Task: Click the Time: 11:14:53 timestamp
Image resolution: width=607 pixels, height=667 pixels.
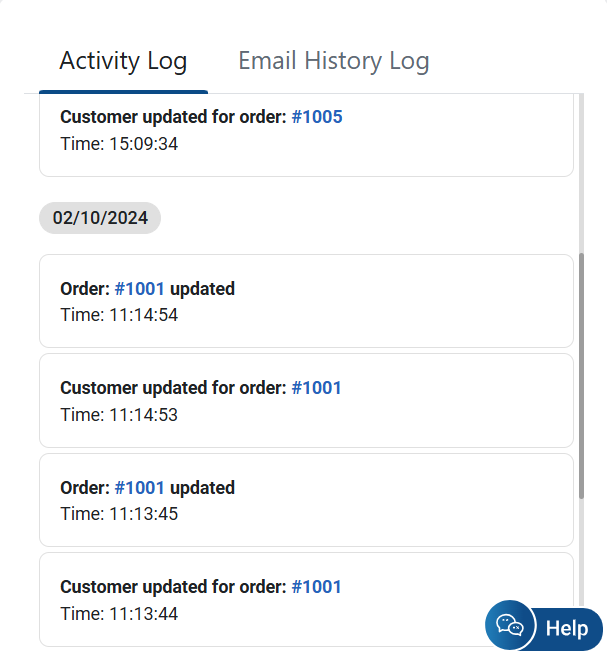Action: 119,414
